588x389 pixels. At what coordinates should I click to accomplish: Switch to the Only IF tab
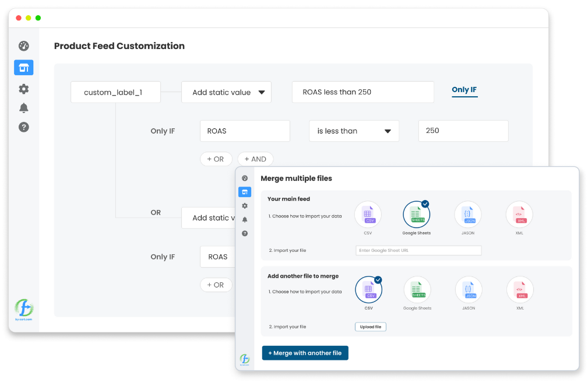(x=464, y=90)
